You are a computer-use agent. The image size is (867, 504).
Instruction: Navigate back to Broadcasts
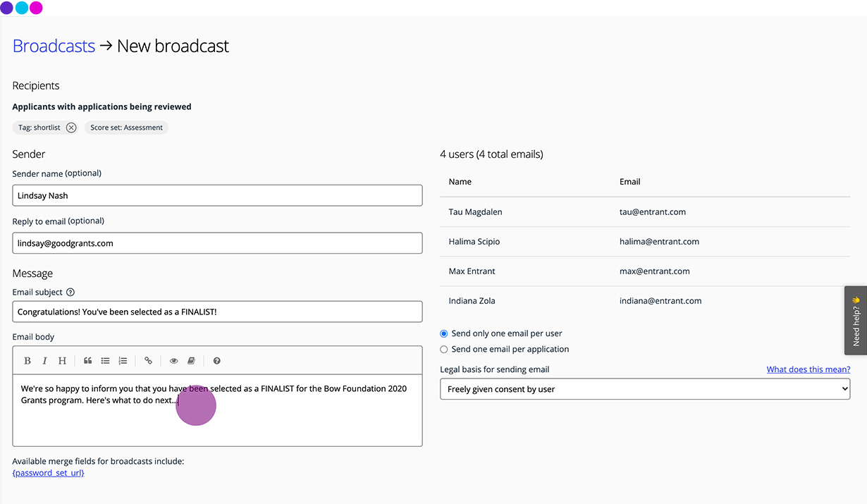54,45
